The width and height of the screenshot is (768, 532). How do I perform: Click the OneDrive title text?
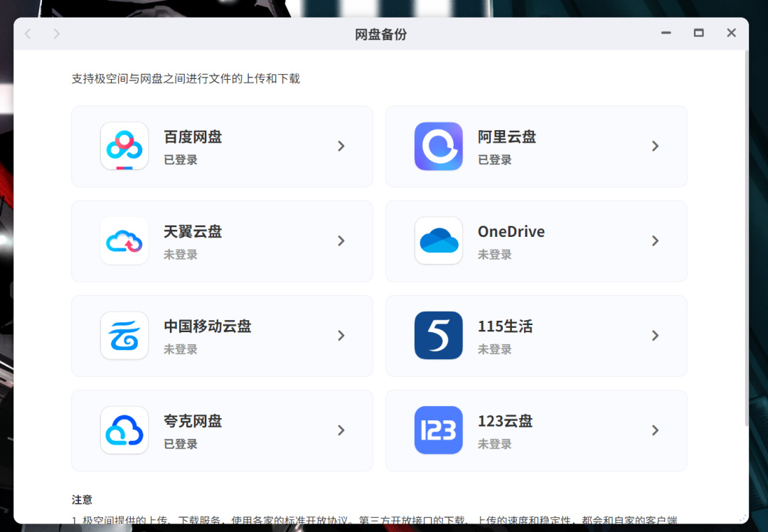click(511, 231)
